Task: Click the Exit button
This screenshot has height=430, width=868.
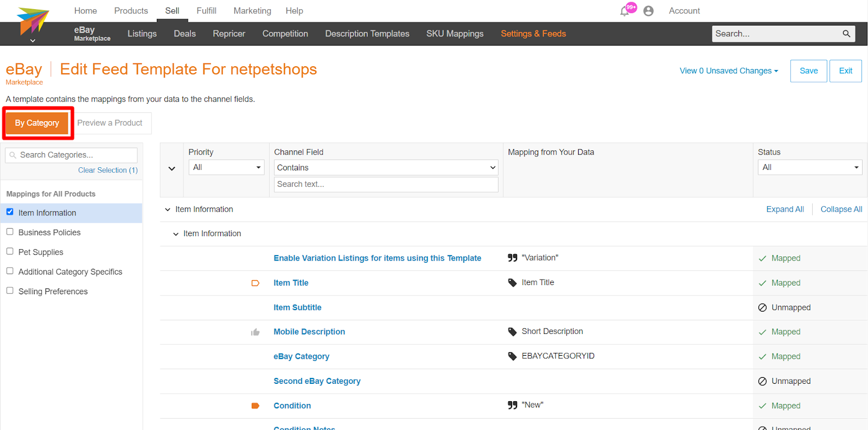Action: click(x=846, y=71)
